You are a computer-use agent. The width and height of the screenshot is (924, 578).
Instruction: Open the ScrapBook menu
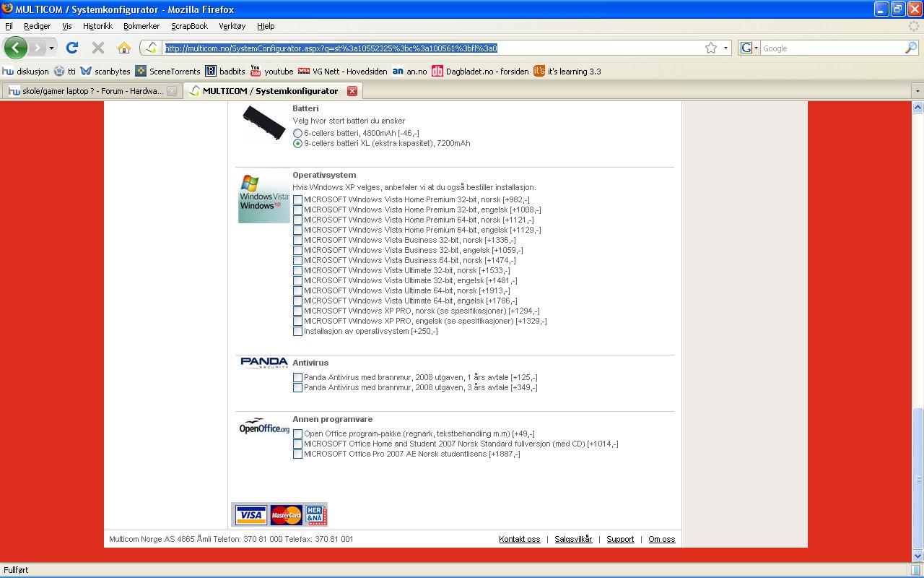[189, 26]
